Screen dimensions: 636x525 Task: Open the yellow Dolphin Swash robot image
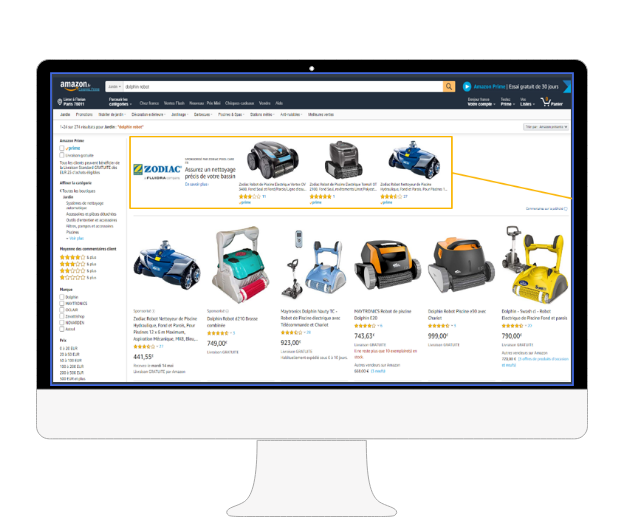tap(535, 264)
